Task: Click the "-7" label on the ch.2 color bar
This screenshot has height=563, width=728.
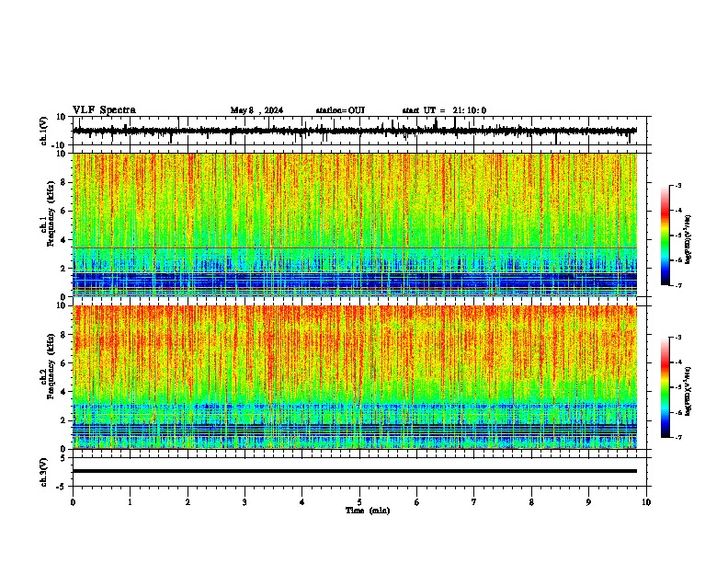Action: (x=677, y=437)
